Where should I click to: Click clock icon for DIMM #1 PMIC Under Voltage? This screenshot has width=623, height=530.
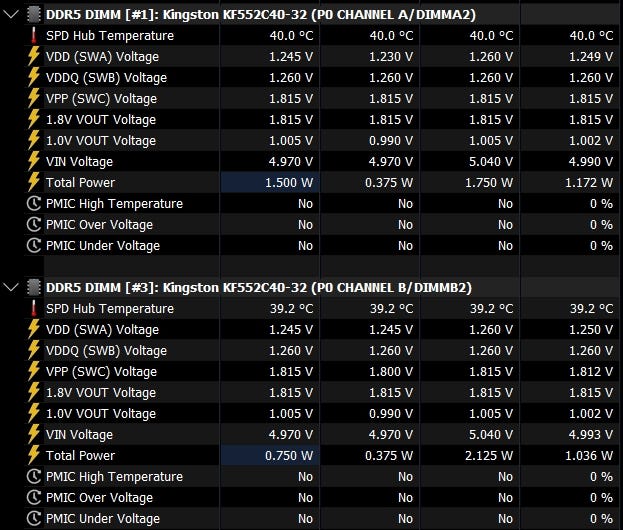click(x=34, y=246)
